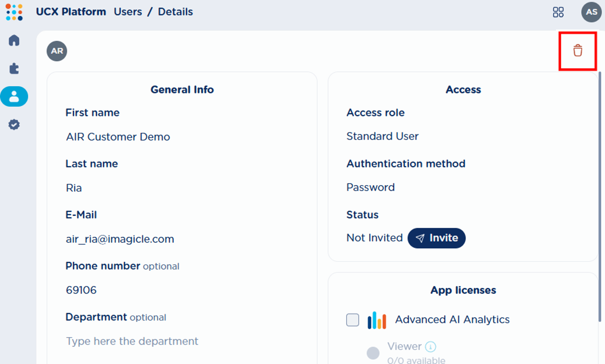Edit the Last name field Ria

(x=182, y=188)
